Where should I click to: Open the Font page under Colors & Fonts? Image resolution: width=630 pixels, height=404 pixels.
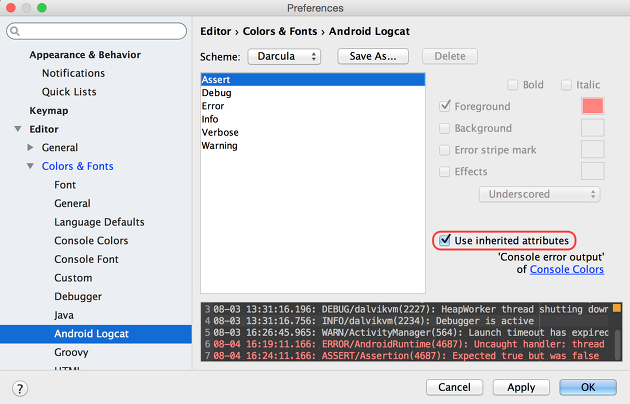tap(65, 185)
